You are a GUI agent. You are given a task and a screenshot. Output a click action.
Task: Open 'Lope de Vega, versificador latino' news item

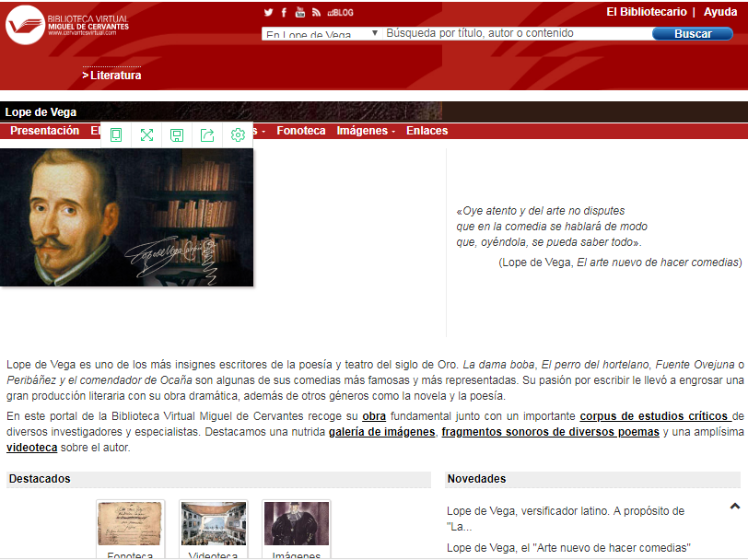click(566, 519)
